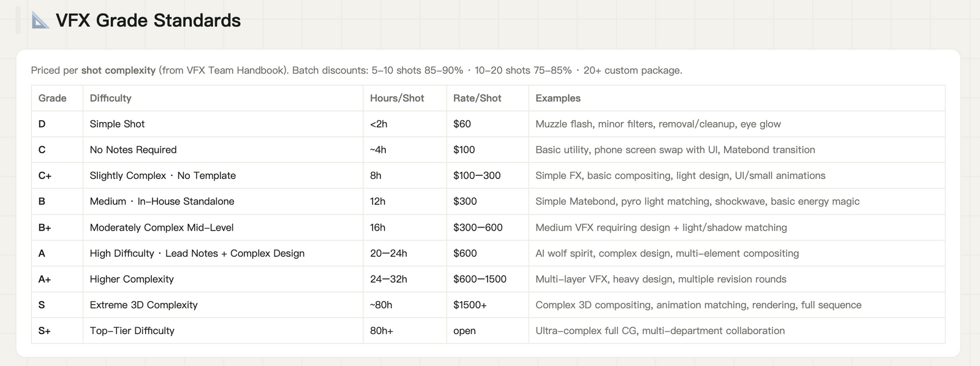Select the 'Extreme 3D Complexity' cell
This screenshot has height=366, width=980.
(x=223, y=305)
